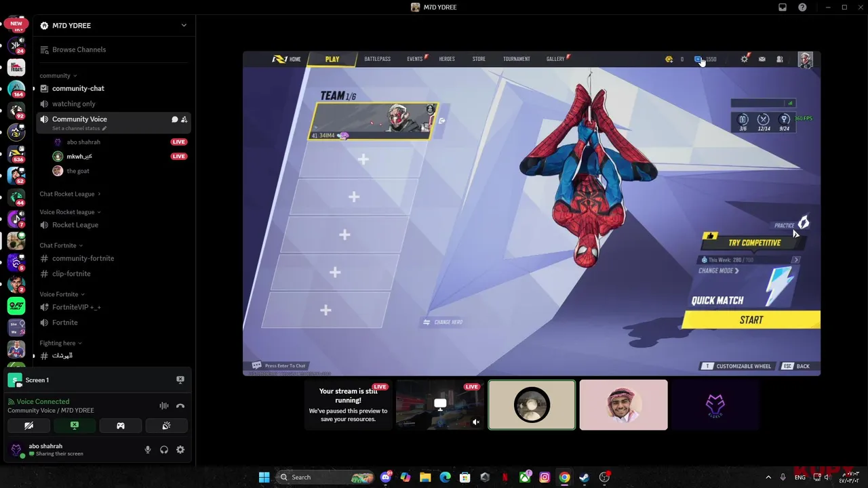Open the soundboard button
Screen dimensions: 868x488
(x=166, y=426)
